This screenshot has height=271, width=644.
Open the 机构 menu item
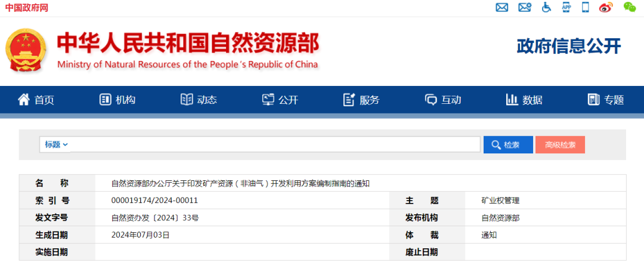click(x=117, y=100)
